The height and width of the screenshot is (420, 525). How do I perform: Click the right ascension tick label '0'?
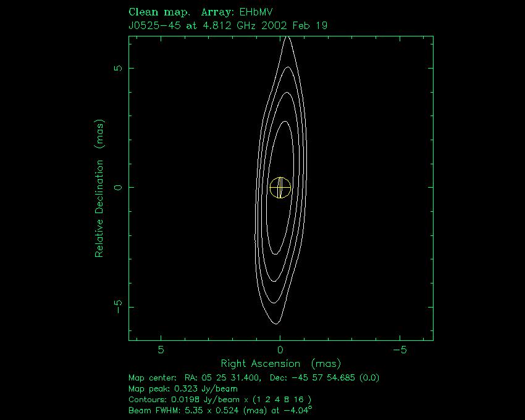pyautogui.click(x=280, y=350)
